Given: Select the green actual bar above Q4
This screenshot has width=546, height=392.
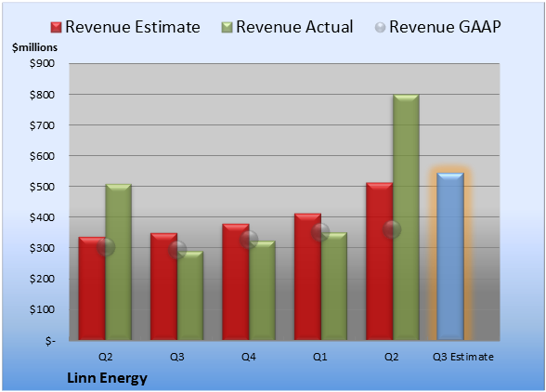Looking at the screenshot, I should (x=262, y=290).
